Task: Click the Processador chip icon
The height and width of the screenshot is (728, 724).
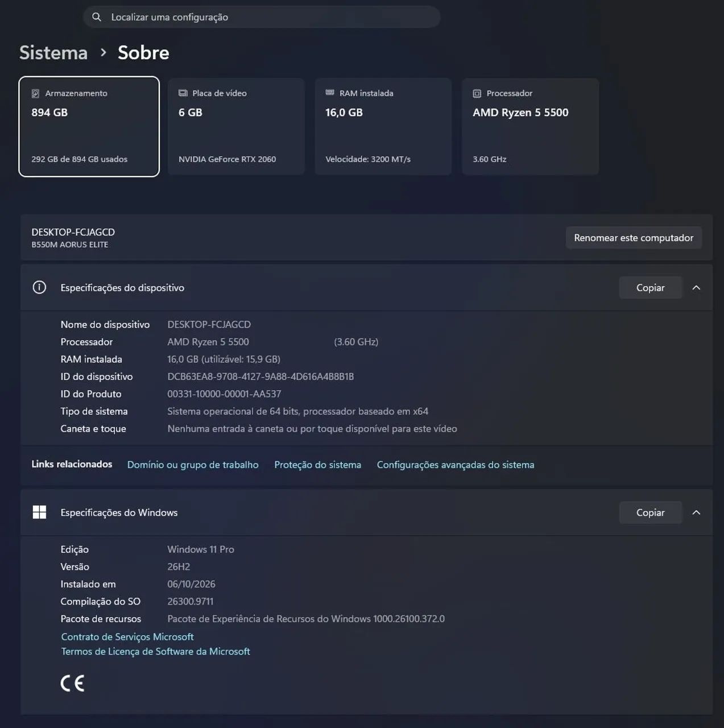Action: pyautogui.click(x=477, y=93)
